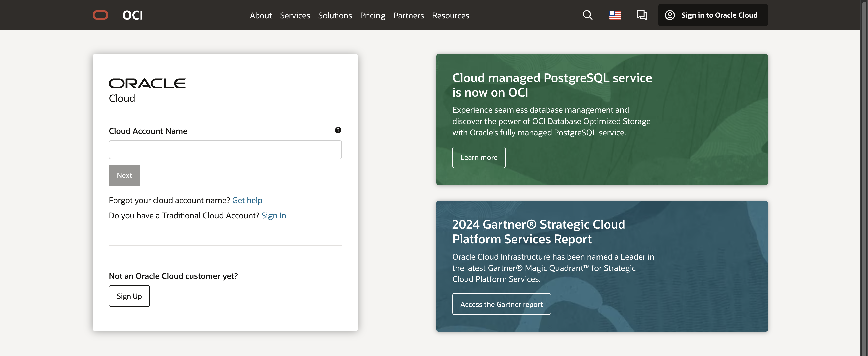Open the Services menu
Image resolution: width=868 pixels, height=356 pixels.
pos(295,16)
